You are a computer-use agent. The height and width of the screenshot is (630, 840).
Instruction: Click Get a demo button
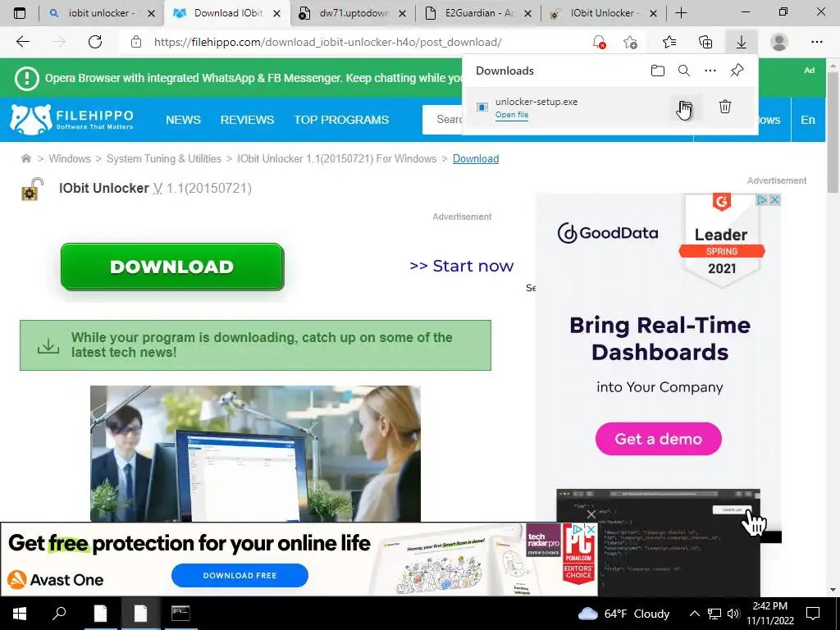click(659, 439)
